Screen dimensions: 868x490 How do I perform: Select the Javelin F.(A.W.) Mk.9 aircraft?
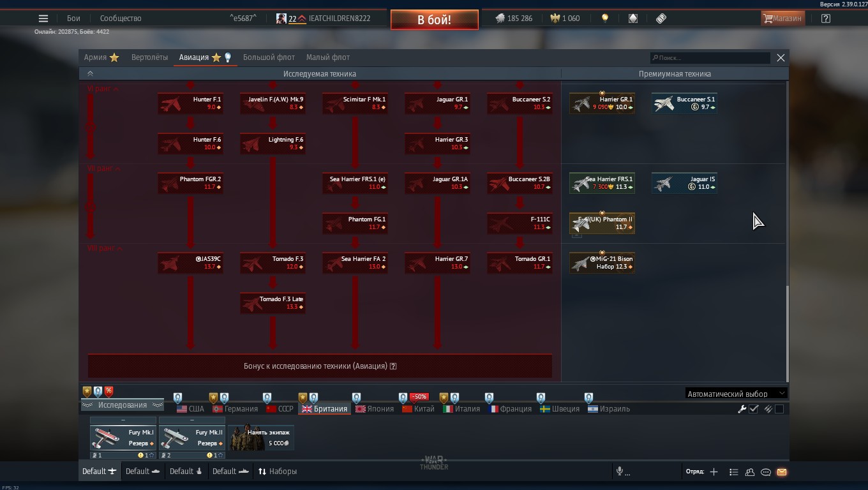coord(273,103)
